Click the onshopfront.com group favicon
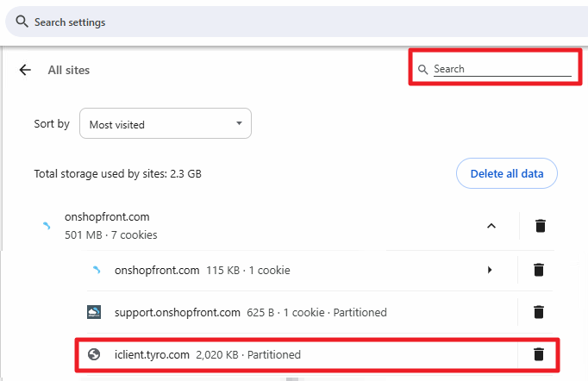This screenshot has width=588, height=381. coord(47,226)
